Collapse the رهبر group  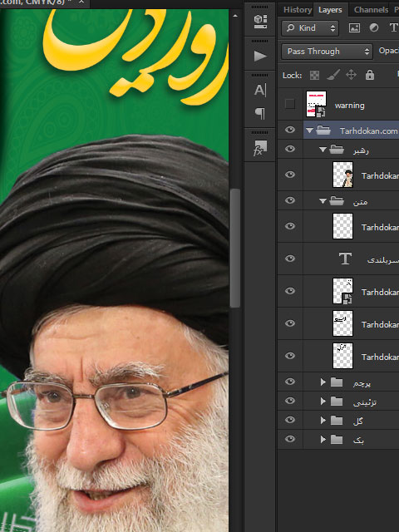pyautogui.click(x=323, y=150)
